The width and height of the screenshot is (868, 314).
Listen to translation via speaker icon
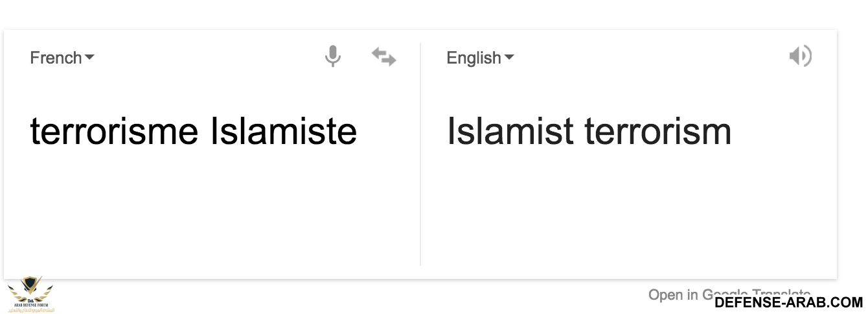click(800, 56)
